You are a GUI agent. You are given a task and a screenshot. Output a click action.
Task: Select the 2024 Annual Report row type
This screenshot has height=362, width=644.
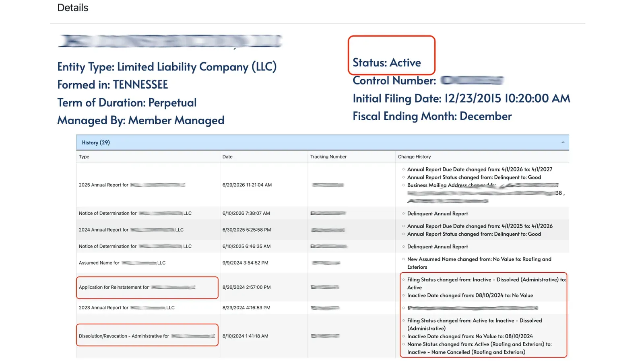coord(131,230)
